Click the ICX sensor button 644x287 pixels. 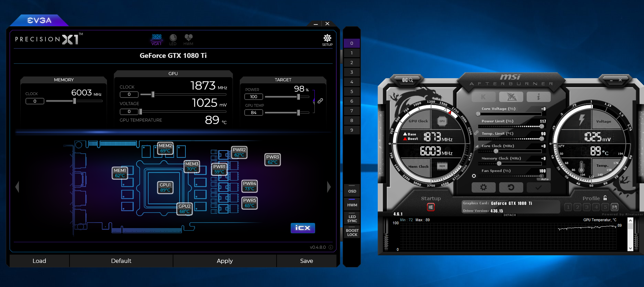[x=303, y=228]
